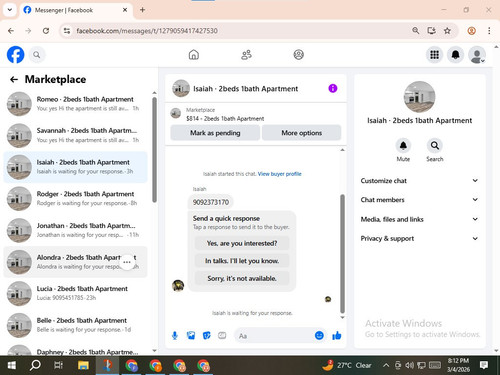Expand Media, files and links section
Screen dimensions: 500x375
419,219
